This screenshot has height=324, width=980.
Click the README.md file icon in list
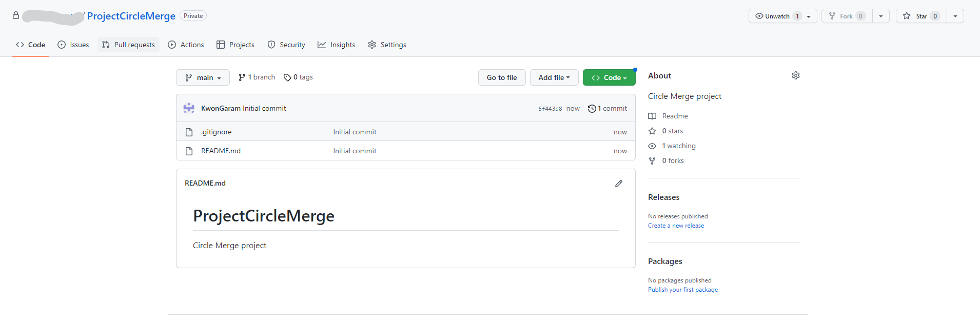[189, 151]
